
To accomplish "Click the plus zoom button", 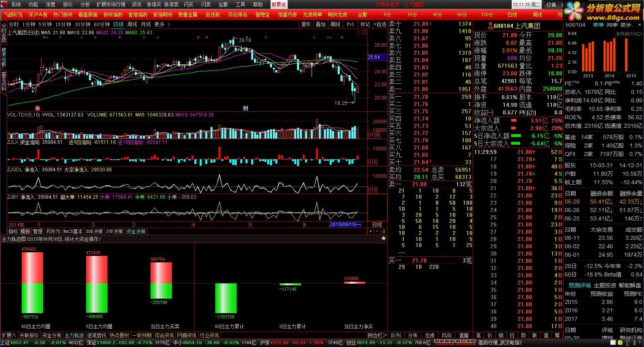I will click(370, 231).
